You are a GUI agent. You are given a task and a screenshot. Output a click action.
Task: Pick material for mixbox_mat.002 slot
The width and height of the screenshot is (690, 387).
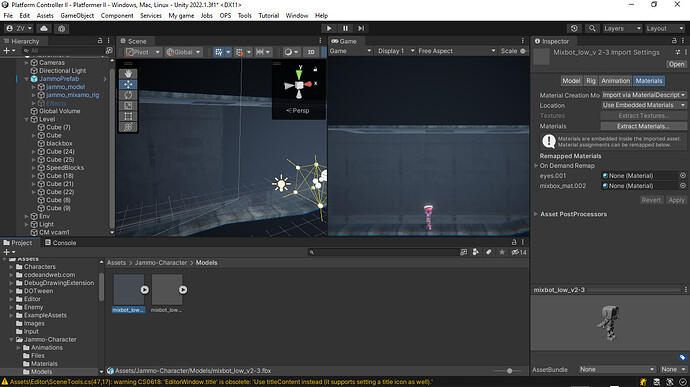click(683, 186)
